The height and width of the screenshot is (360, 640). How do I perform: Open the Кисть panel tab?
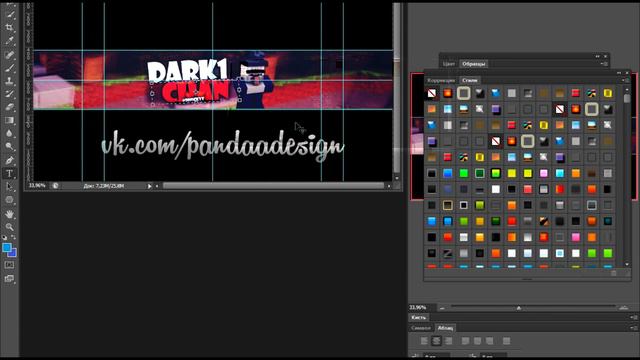tap(418, 317)
